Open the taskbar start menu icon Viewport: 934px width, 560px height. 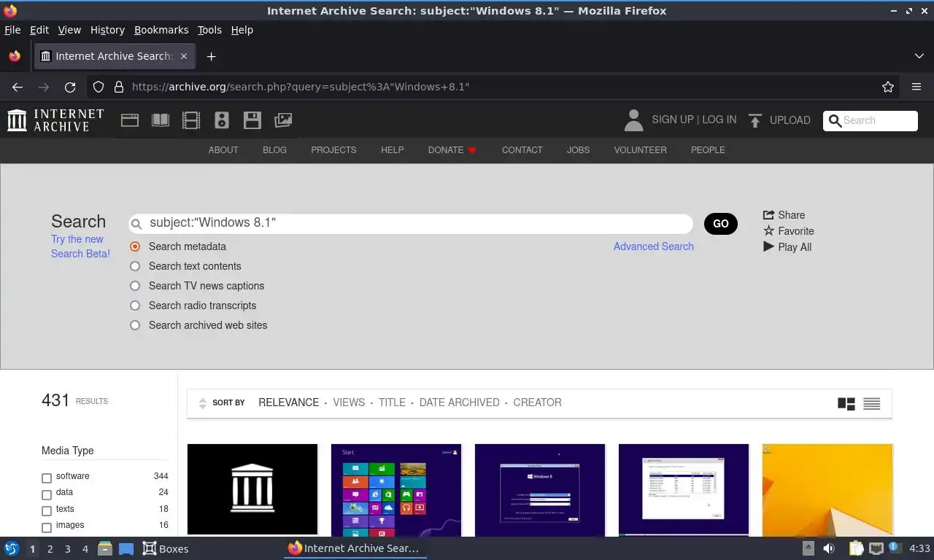(x=12, y=548)
